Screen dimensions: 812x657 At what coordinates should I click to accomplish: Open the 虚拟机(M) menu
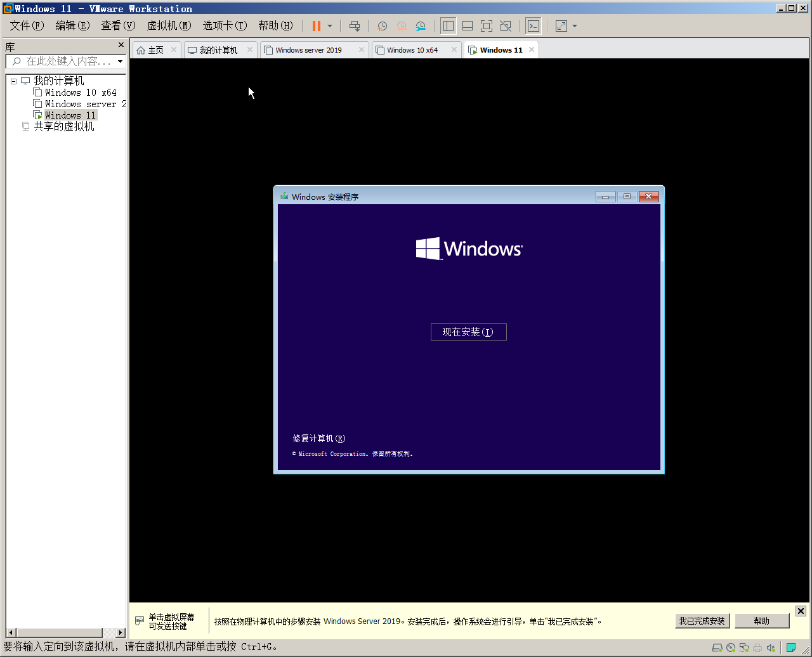tap(169, 25)
